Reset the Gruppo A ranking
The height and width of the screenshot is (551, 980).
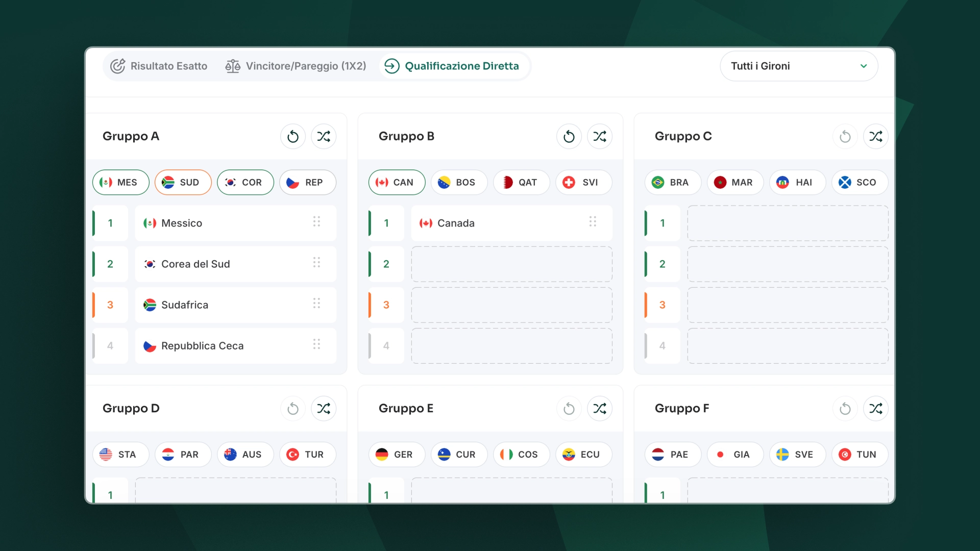pyautogui.click(x=293, y=136)
